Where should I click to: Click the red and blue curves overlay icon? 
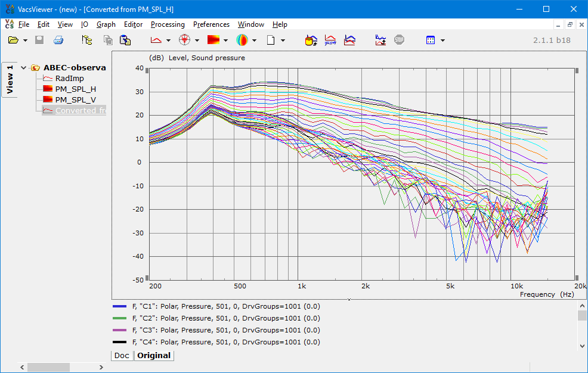click(349, 40)
